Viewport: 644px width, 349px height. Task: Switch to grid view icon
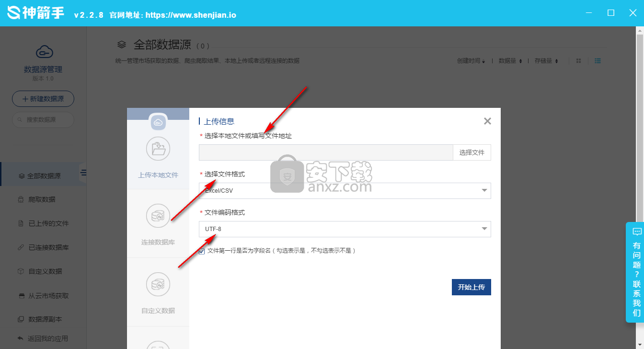coord(579,61)
